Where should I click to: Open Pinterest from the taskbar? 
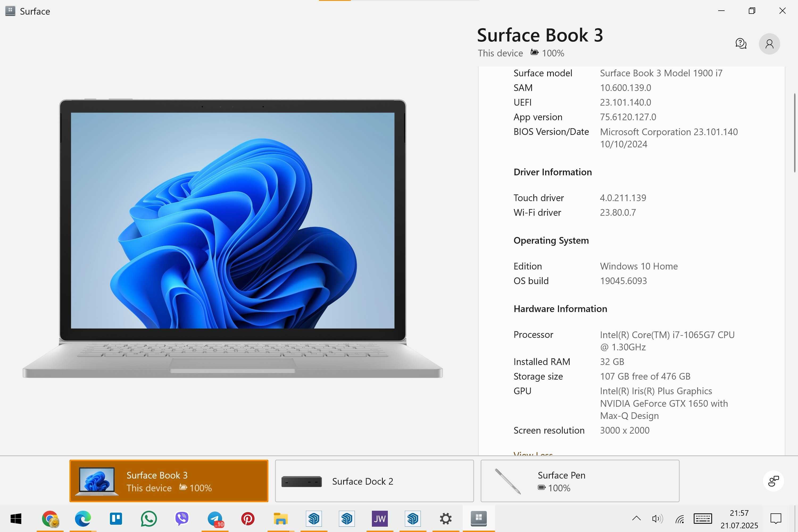(x=248, y=518)
